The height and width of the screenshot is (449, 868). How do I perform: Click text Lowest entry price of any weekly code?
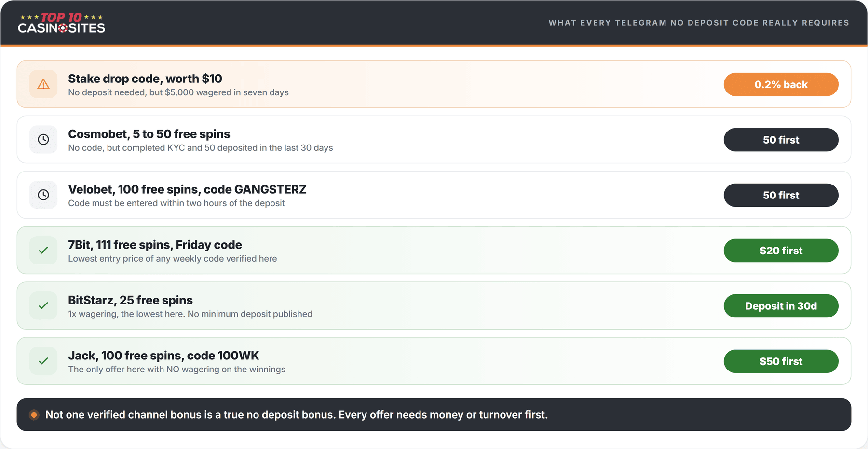(173, 259)
